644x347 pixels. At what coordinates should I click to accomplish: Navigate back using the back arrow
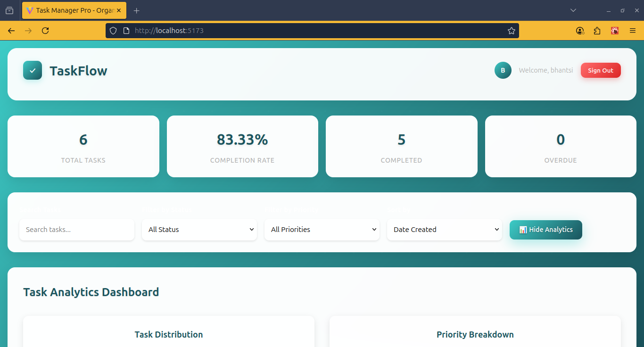click(x=11, y=30)
